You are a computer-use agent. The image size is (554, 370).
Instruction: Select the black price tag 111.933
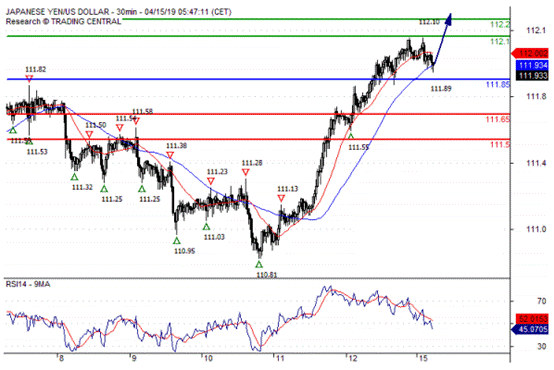[533, 75]
